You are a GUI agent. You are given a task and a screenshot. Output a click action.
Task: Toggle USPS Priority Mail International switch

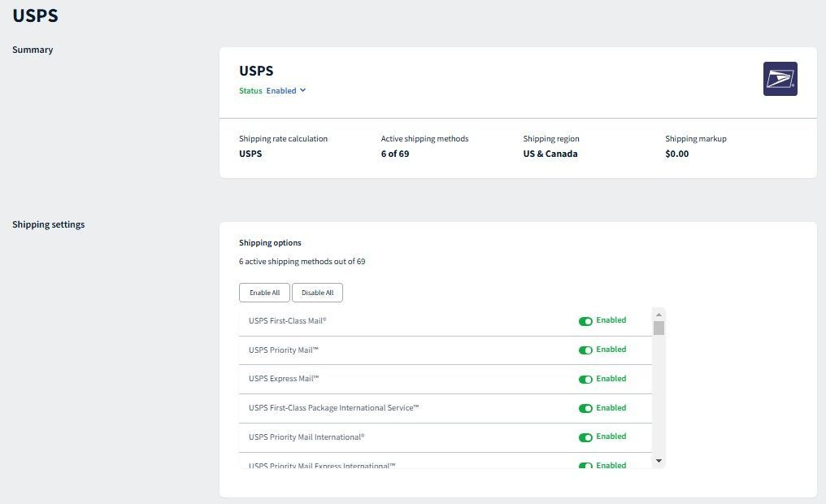[585, 437]
